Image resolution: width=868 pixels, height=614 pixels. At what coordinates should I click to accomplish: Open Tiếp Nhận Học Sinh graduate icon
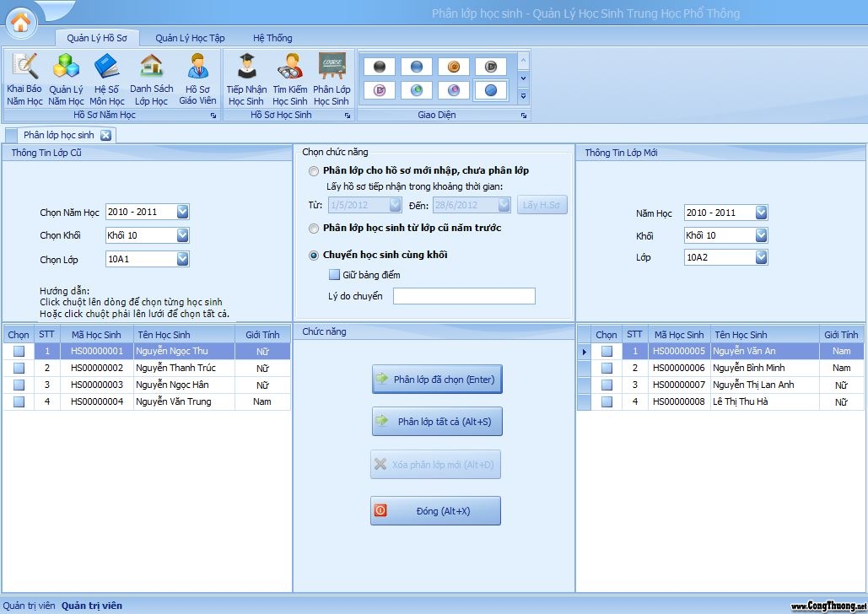click(x=246, y=79)
